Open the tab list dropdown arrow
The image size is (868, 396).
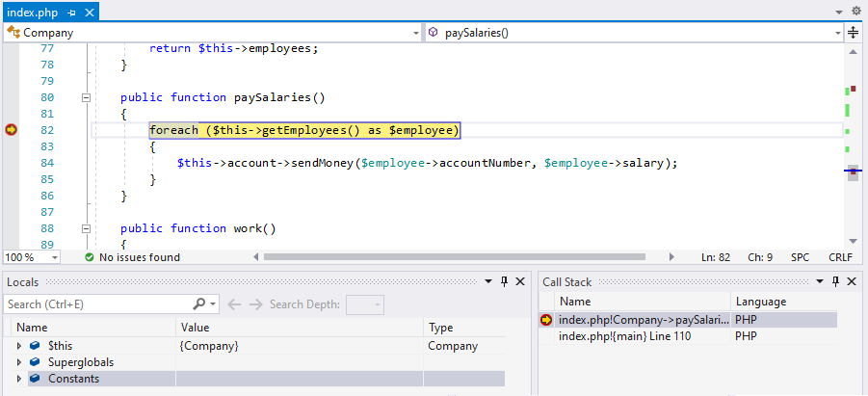pos(839,12)
